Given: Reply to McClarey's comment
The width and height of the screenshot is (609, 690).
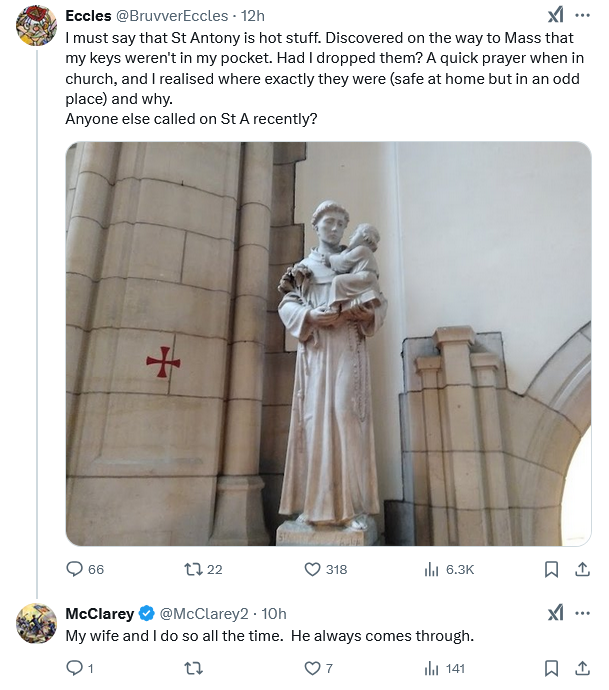Looking at the screenshot, I should click(x=75, y=668).
